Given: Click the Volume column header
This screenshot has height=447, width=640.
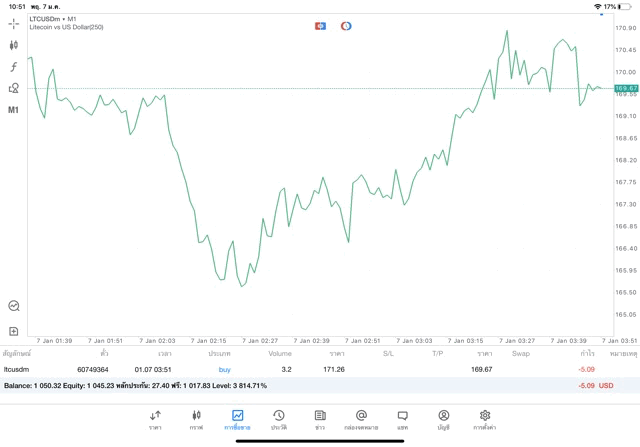Looking at the screenshot, I should pyautogui.click(x=280, y=353).
